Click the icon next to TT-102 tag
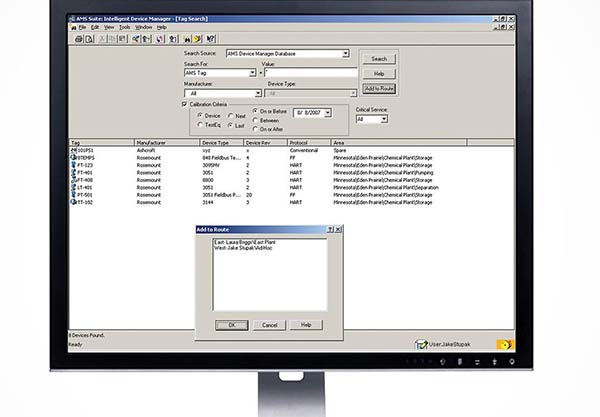 pos(73,201)
